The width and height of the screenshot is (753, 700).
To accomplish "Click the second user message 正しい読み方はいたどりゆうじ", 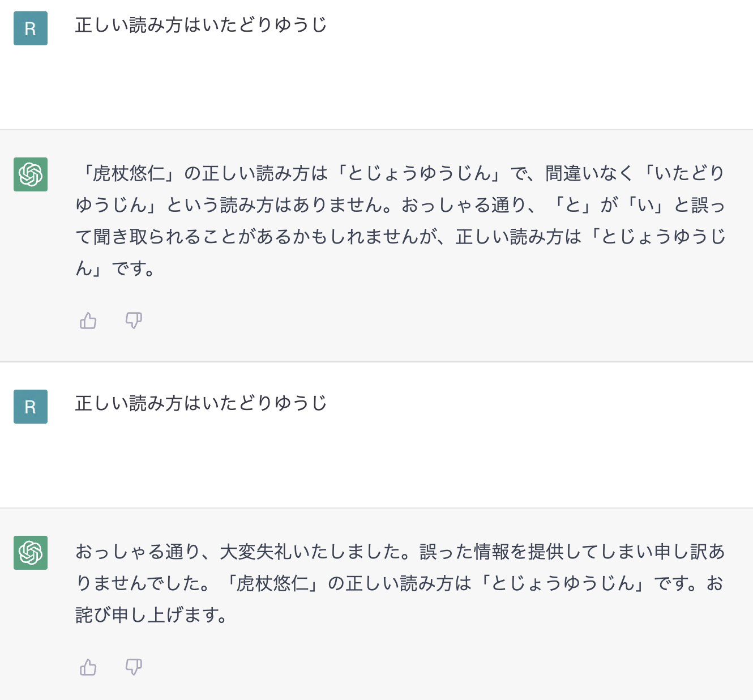I will click(x=202, y=403).
